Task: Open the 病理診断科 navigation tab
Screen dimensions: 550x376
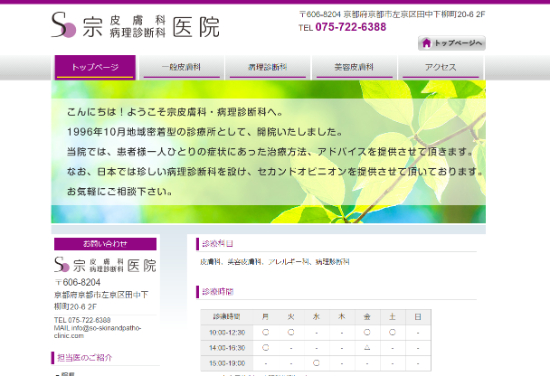Action: [x=268, y=67]
